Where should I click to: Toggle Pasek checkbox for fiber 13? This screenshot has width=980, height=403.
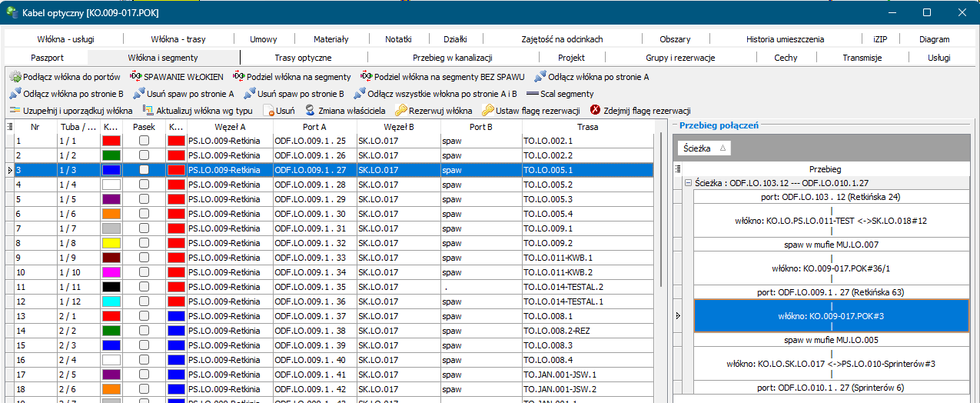pos(144,316)
